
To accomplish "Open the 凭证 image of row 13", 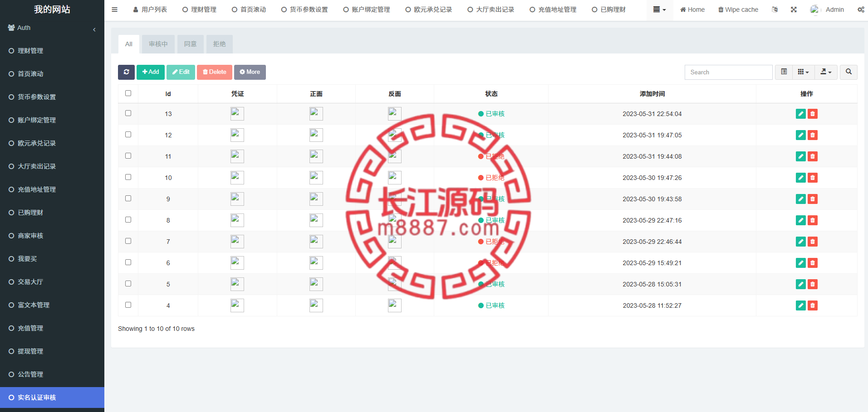I will pos(237,114).
